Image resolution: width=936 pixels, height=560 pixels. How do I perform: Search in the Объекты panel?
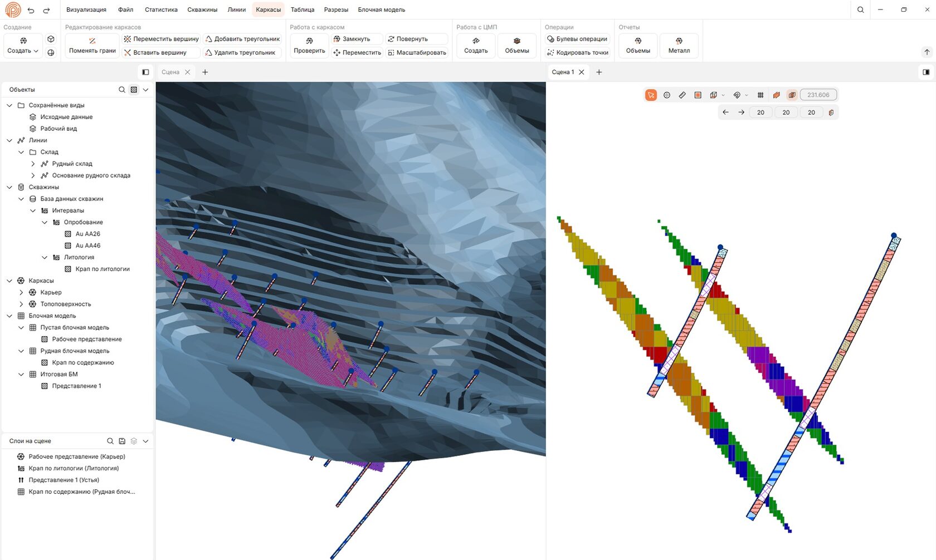pos(122,90)
